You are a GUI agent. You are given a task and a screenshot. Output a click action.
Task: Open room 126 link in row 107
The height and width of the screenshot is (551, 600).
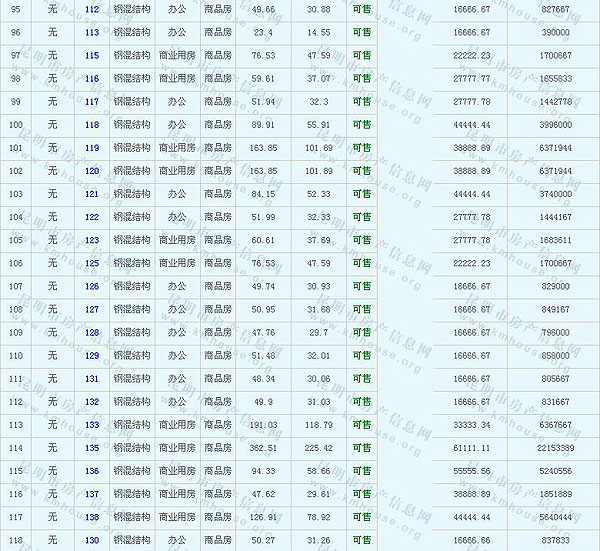92,286
